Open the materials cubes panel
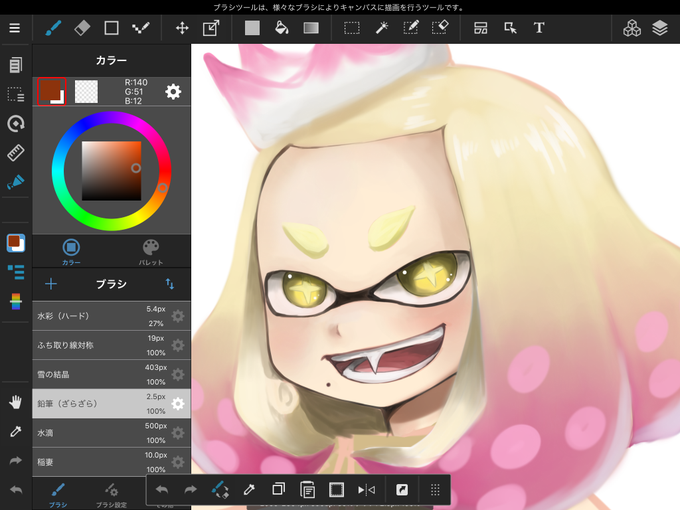680x510 pixels. pos(632,28)
